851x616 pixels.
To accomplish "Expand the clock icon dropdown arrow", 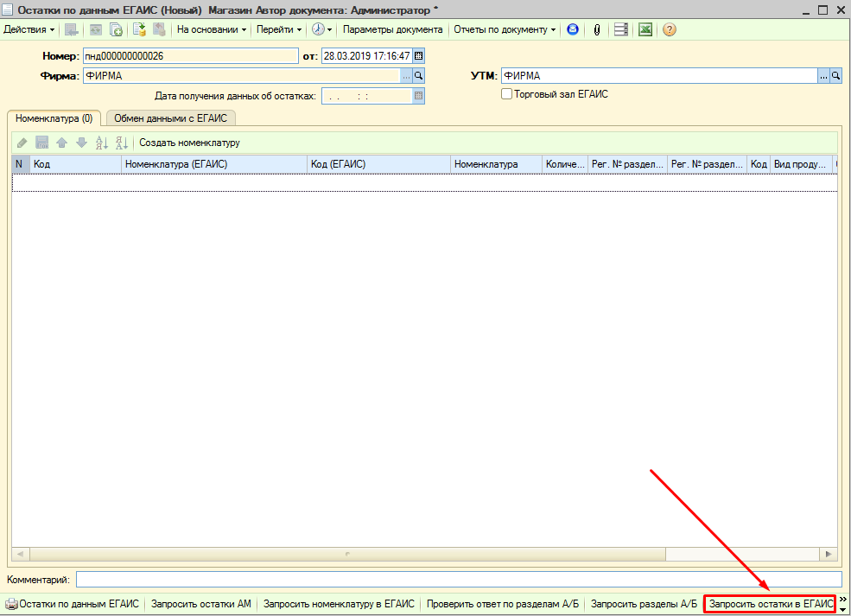I will tap(329, 30).
